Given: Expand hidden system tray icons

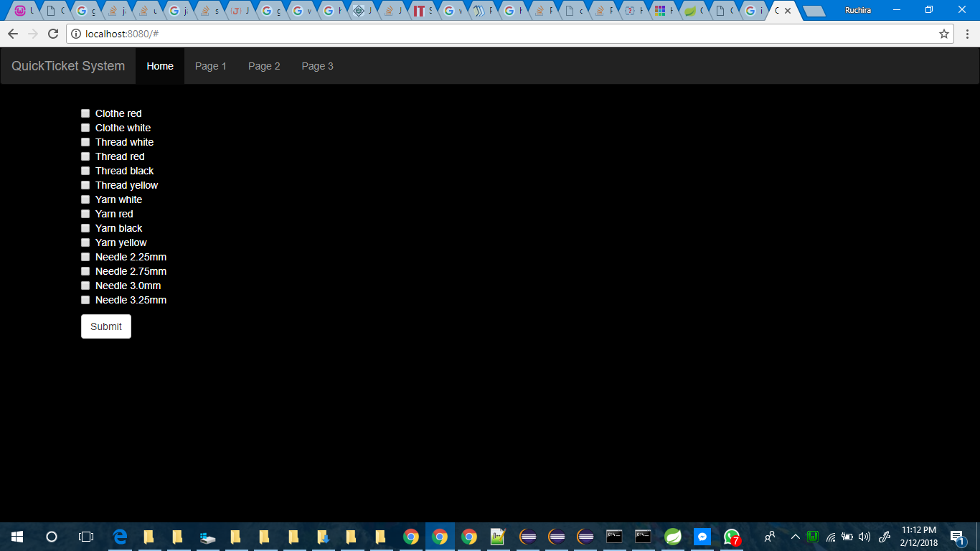Looking at the screenshot, I should [x=795, y=537].
